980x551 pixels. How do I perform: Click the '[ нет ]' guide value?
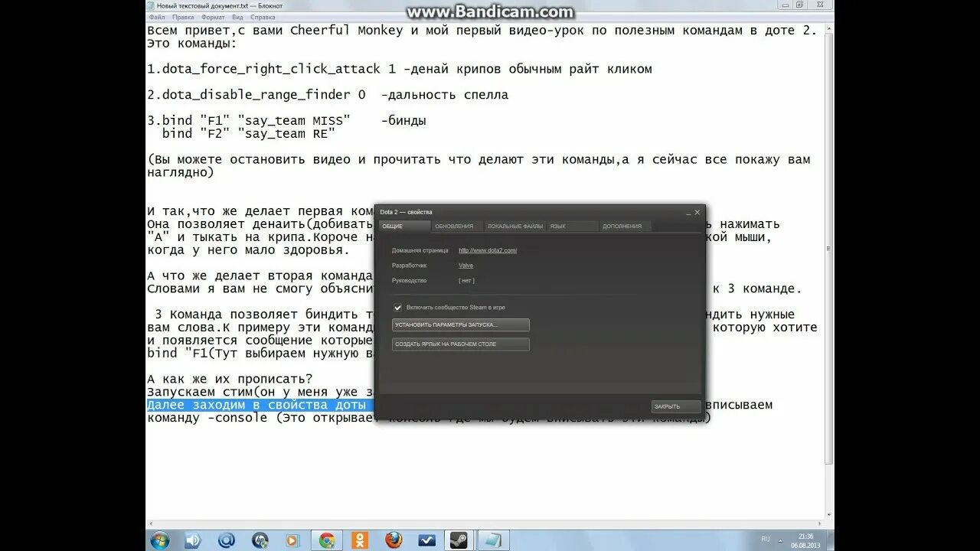[466, 281]
